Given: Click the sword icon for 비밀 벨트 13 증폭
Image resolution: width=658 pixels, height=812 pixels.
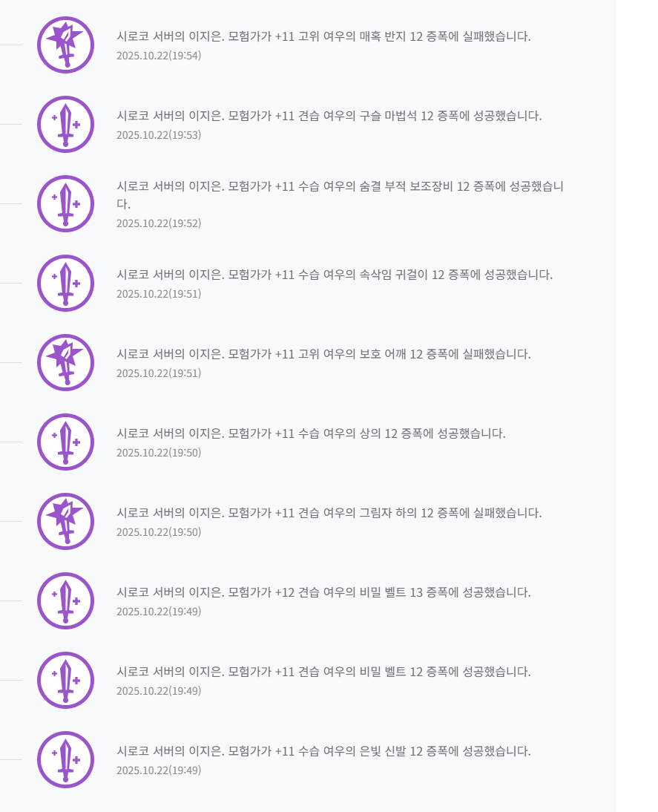Looking at the screenshot, I should [65, 600].
